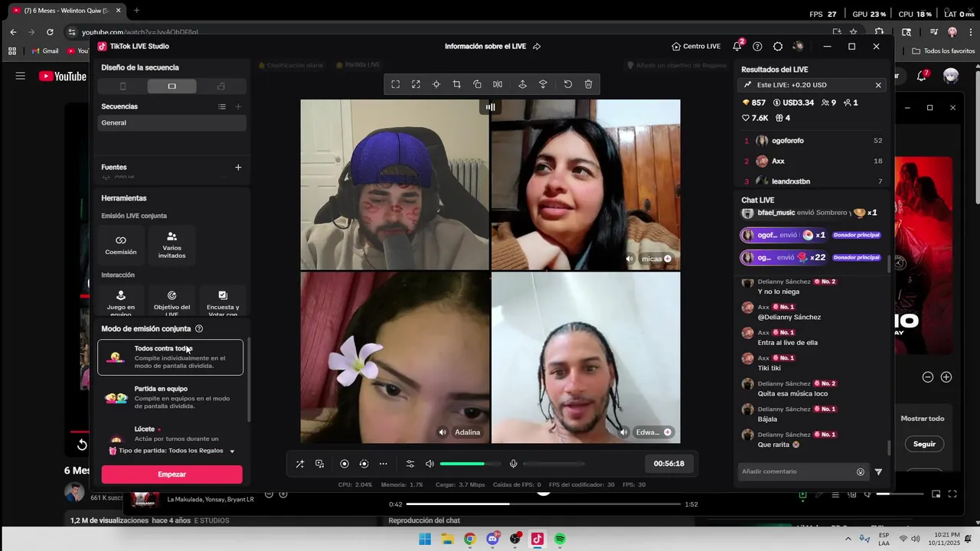Image resolution: width=980 pixels, height=551 pixels.
Task: Adjust the green speaker volume slider
Action: coord(469,464)
